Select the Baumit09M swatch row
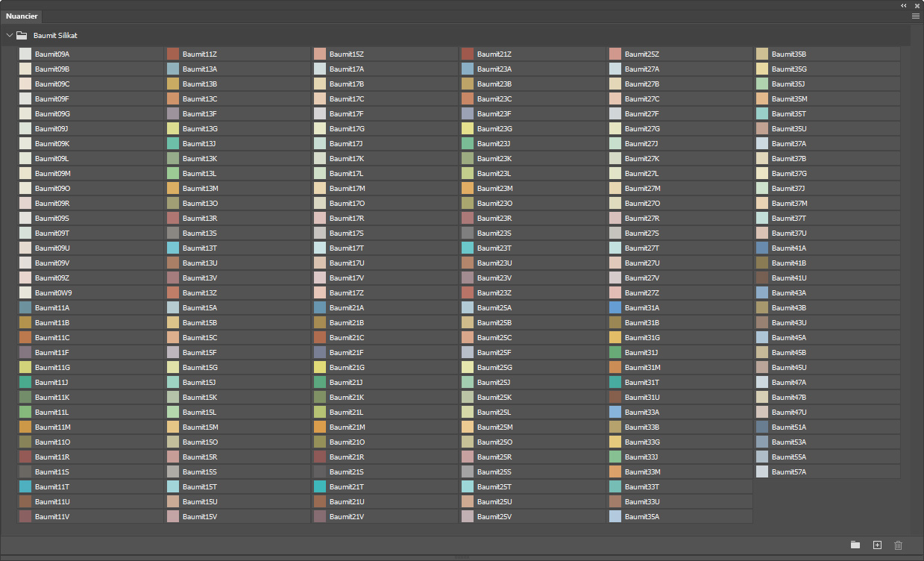Image resolution: width=924 pixels, height=561 pixels. (x=90, y=173)
